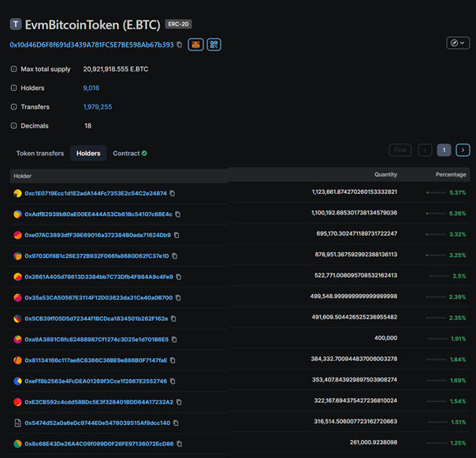Go to the next page arrow
This screenshot has height=458, width=476.
[463, 150]
